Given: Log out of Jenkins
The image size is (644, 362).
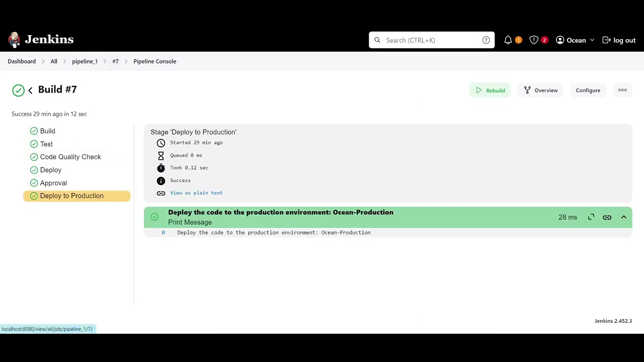Looking at the screenshot, I should point(619,40).
